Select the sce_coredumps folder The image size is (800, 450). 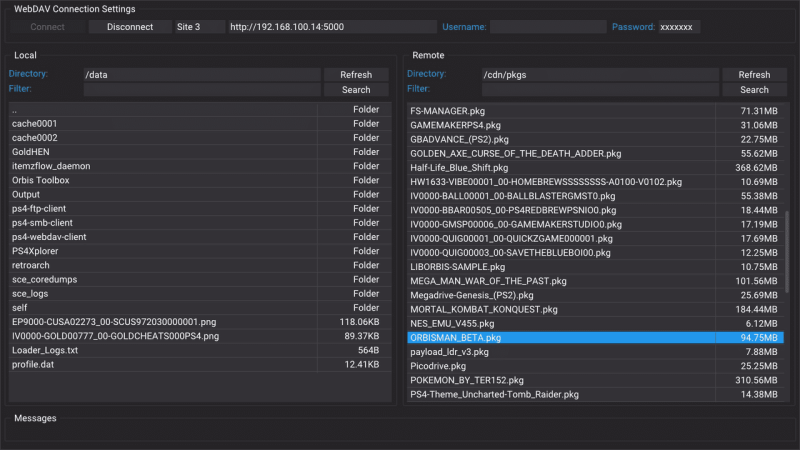point(200,280)
